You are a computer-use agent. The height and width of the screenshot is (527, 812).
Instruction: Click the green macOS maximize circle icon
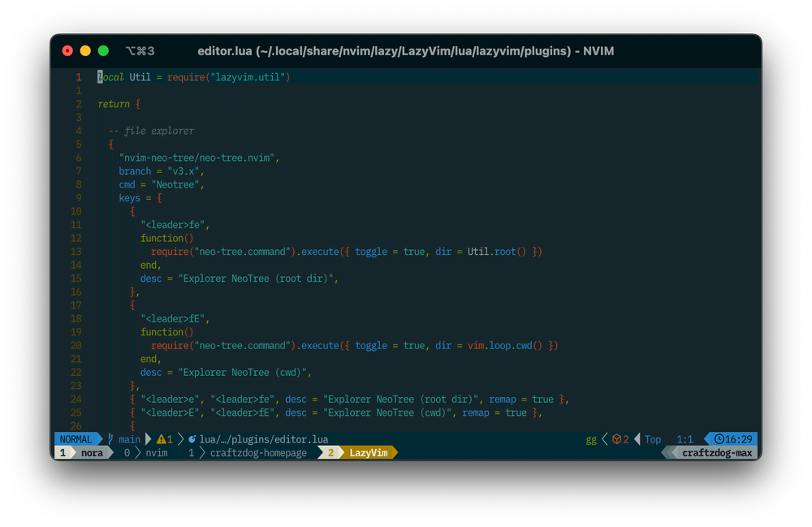click(x=102, y=50)
